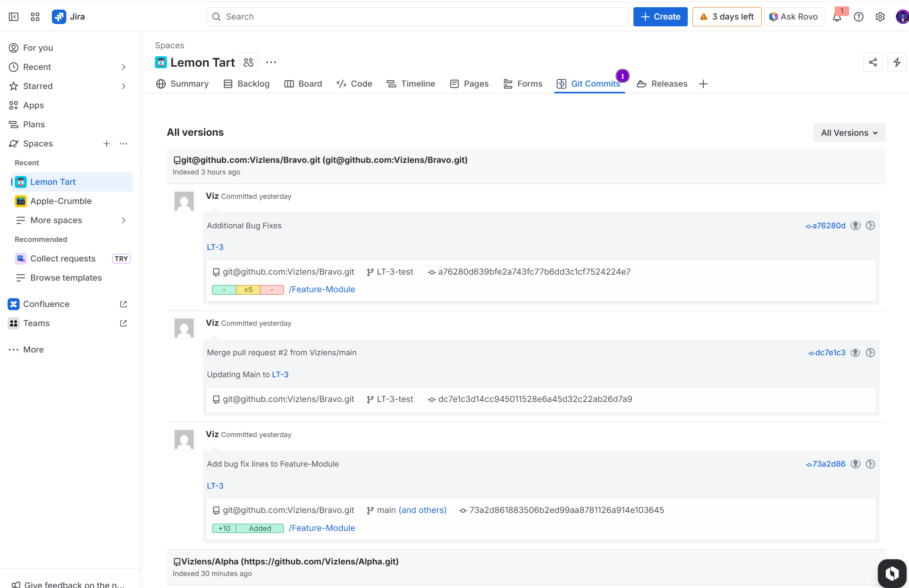Click the share icon for Lemon Tart
The image size is (909, 588).
click(x=873, y=62)
